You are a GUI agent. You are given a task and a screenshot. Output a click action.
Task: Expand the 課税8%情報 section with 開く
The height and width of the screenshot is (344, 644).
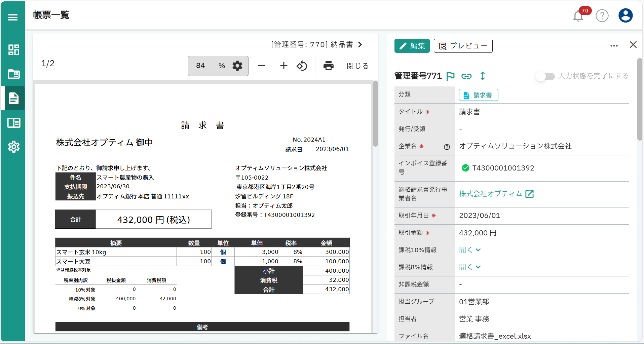click(x=469, y=267)
